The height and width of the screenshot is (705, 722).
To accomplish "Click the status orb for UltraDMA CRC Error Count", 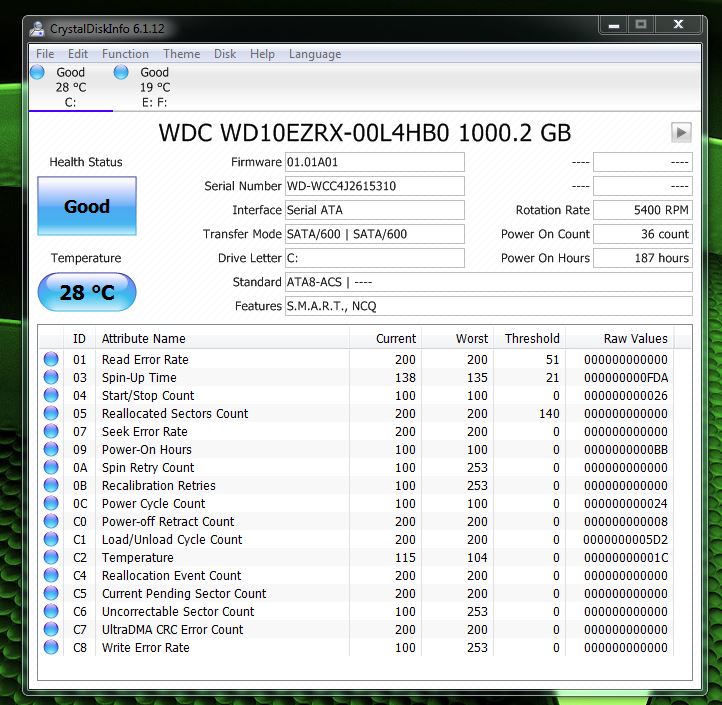I will pyautogui.click(x=51, y=629).
